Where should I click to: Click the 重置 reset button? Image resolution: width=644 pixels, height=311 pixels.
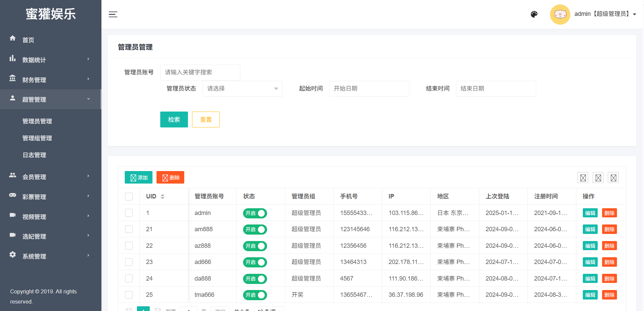pyautogui.click(x=206, y=119)
